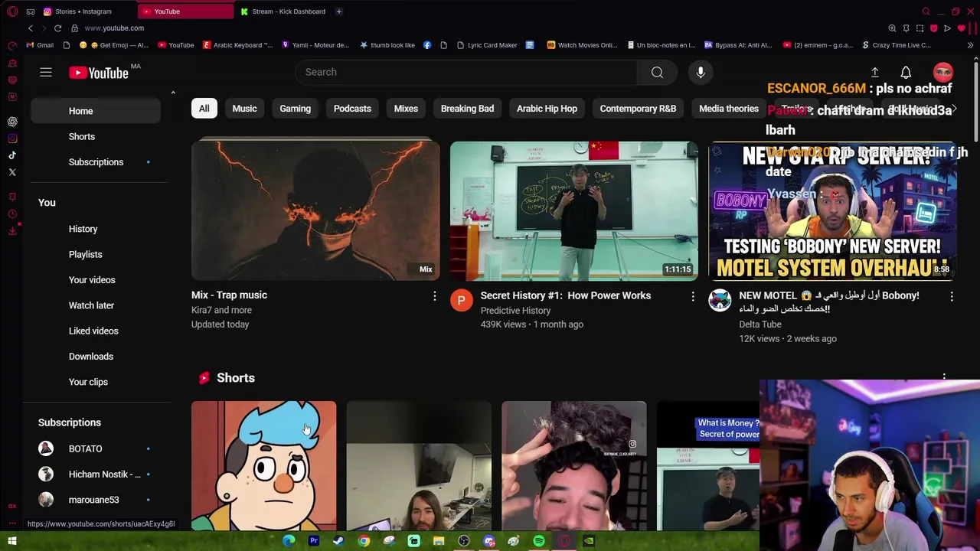The height and width of the screenshot is (551, 980).
Task: Open OBS Studio from the taskbar
Action: tap(464, 541)
